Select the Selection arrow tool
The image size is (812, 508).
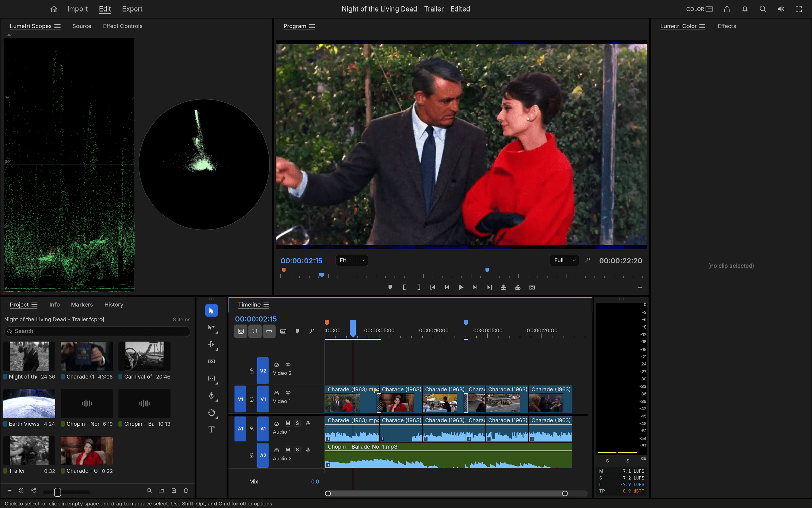(x=211, y=310)
